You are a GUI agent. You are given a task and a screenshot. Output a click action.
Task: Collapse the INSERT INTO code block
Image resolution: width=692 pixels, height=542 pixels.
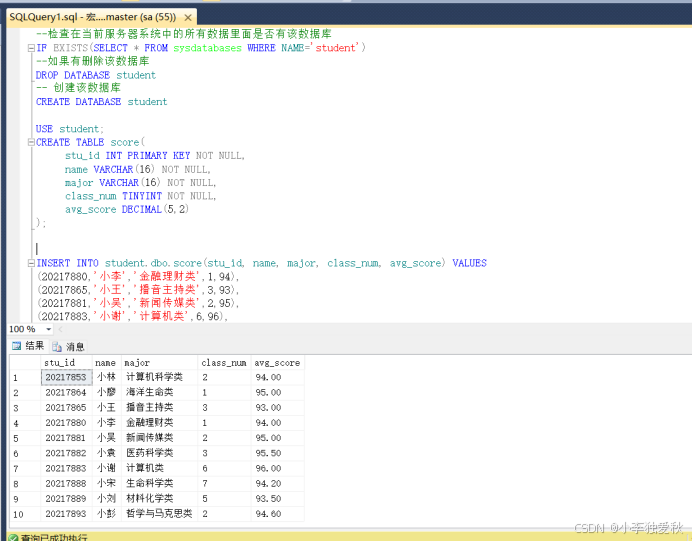pyautogui.click(x=31, y=263)
